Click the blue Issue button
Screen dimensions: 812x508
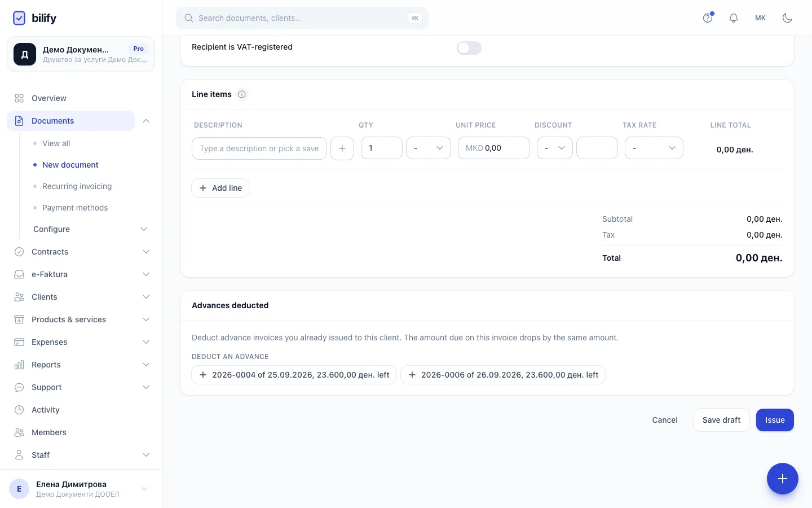pyautogui.click(x=775, y=420)
